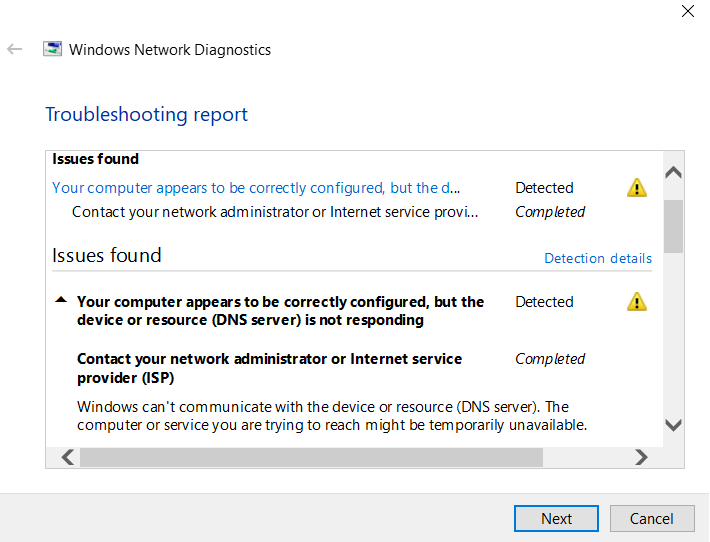Click the vertical scrollbar down arrow
Image resolution: width=710 pixels, height=542 pixels.
click(x=673, y=425)
